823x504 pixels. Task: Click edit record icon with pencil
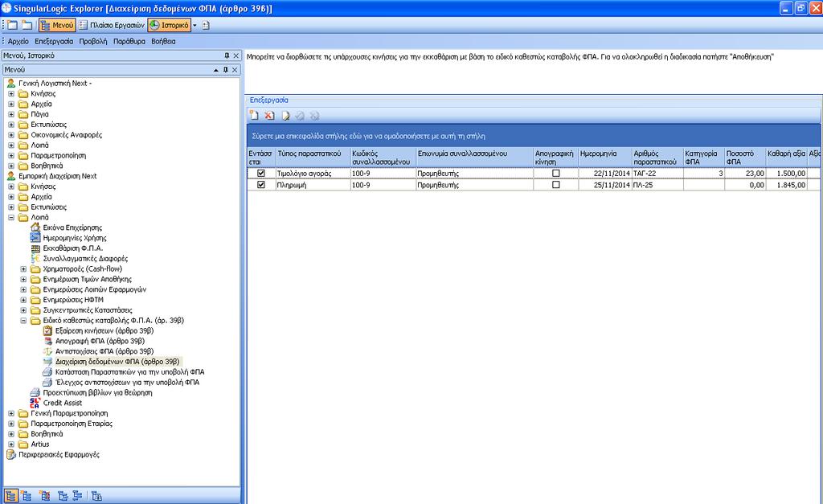coord(285,116)
